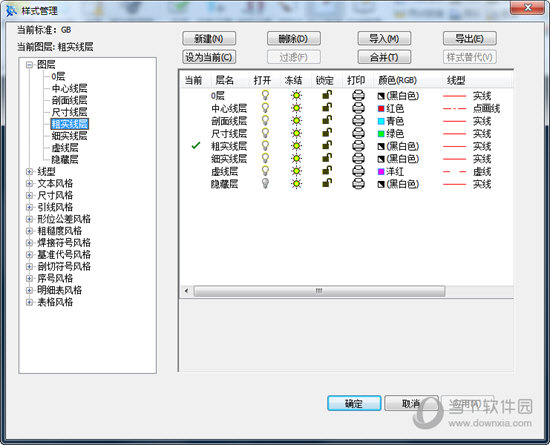The width and height of the screenshot is (550, 445).
Task: Click the printer icon for 细实线层
Action: pos(358,159)
